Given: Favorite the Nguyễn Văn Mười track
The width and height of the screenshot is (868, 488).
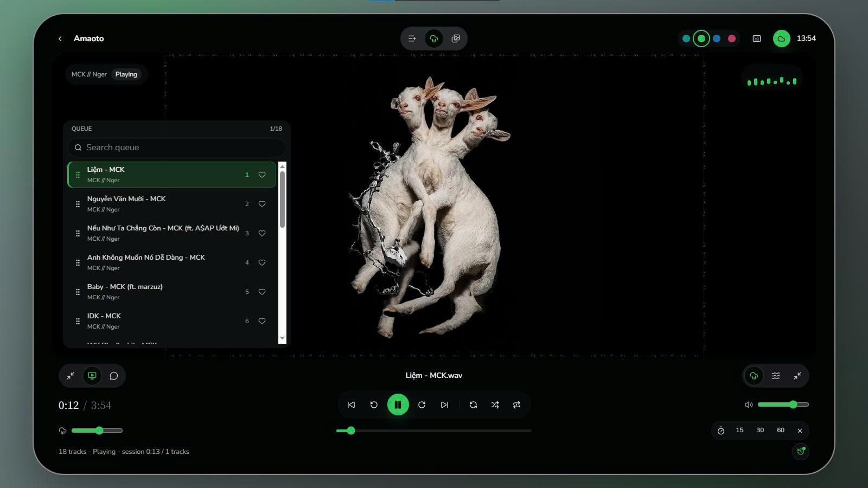Looking at the screenshot, I should tap(262, 204).
